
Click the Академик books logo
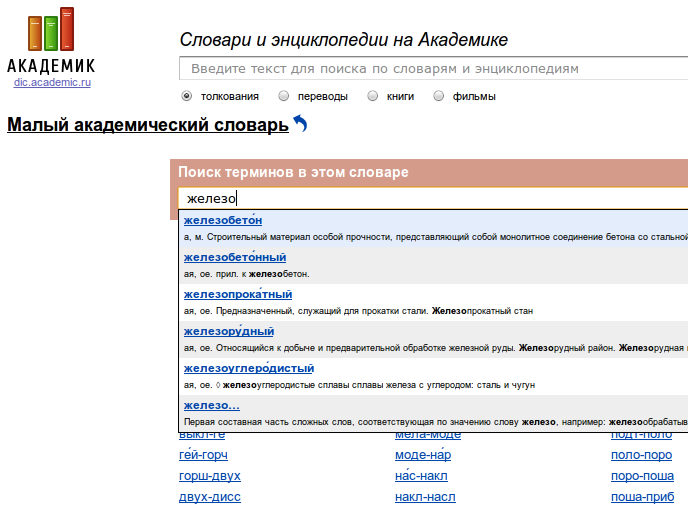tap(51, 40)
